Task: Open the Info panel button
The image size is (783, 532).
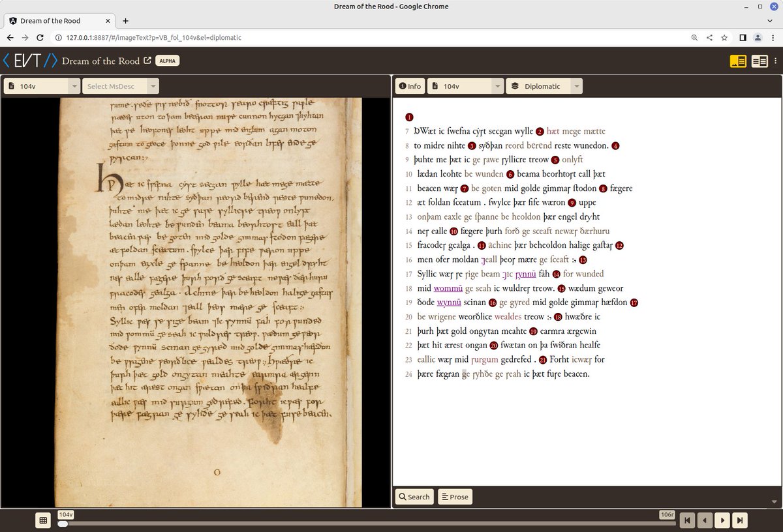Action: [x=410, y=86]
